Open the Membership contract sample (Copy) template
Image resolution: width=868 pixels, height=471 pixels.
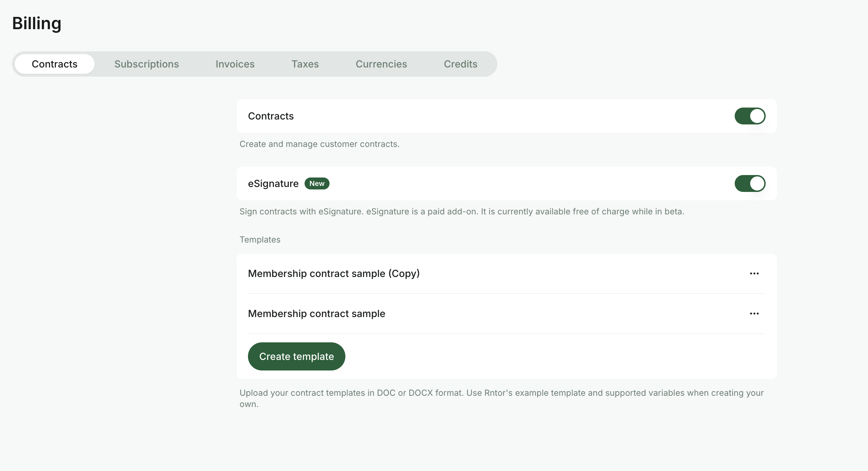(334, 273)
